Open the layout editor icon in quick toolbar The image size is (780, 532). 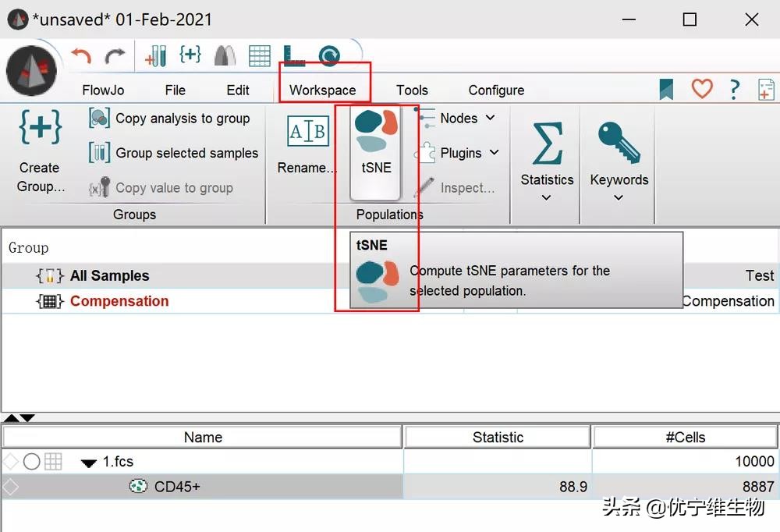[225, 55]
